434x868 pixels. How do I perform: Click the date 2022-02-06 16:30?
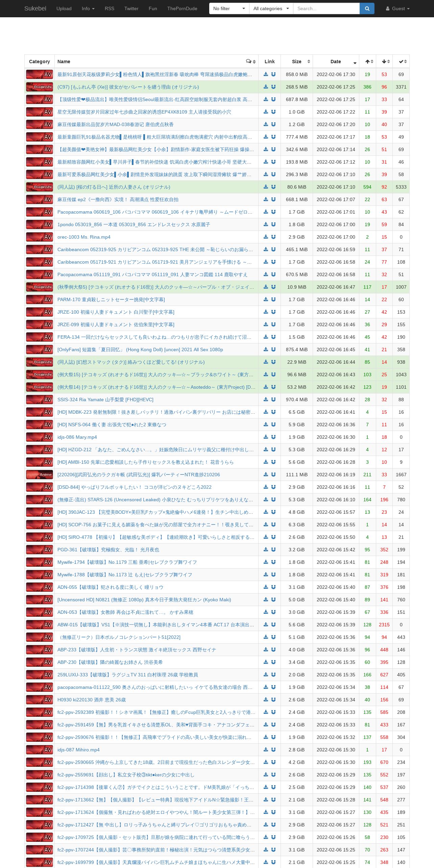point(336,437)
